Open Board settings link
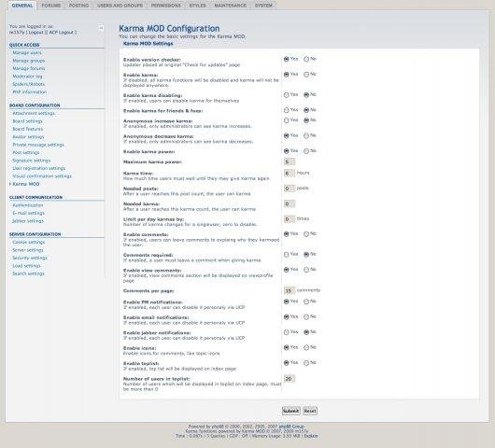 (27, 121)
